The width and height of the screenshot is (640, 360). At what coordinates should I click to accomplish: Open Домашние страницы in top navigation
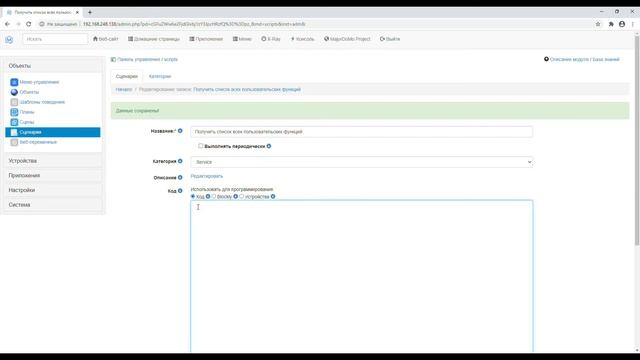pos(154,39)
